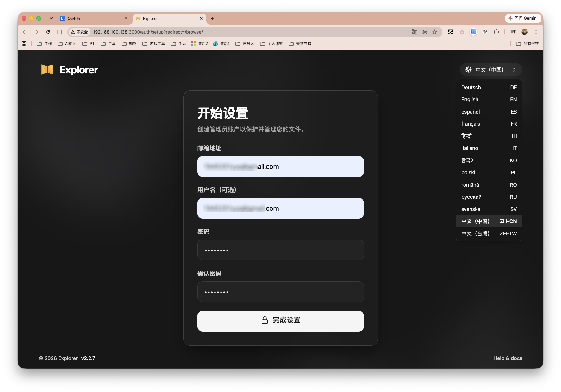Image resolution: width=561 pixels, height=392 pixels.
Task: Click the translate page icon
Action: click(414, 32)
